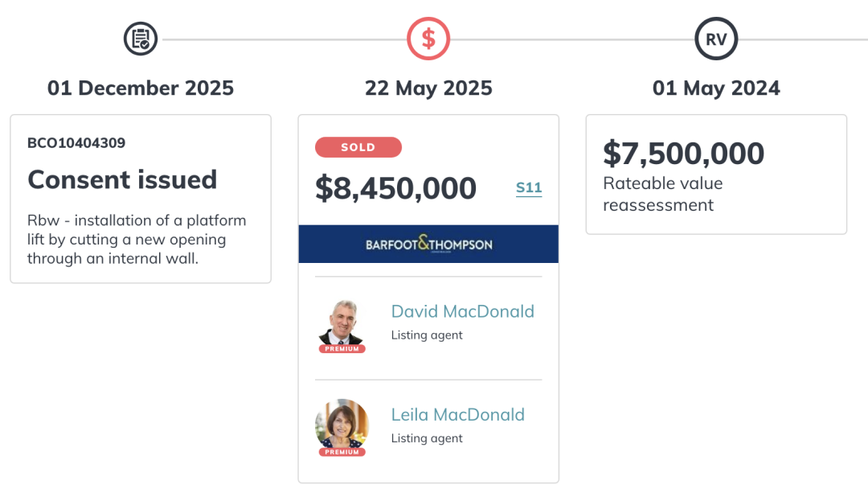This screenshot has height=489, width=868.
Task: Click the platform lift consent description
Action: (137, 239)
